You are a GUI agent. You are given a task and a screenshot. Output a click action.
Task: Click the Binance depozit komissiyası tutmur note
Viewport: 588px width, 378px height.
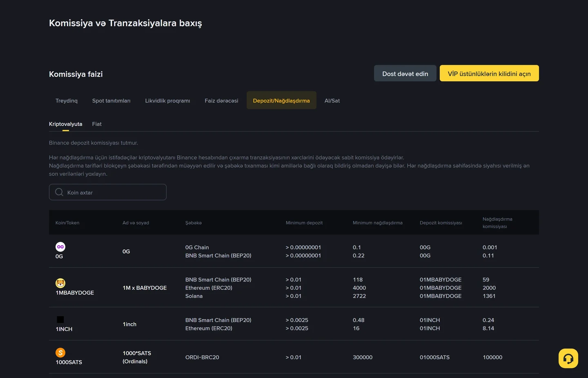coord(94,143)
